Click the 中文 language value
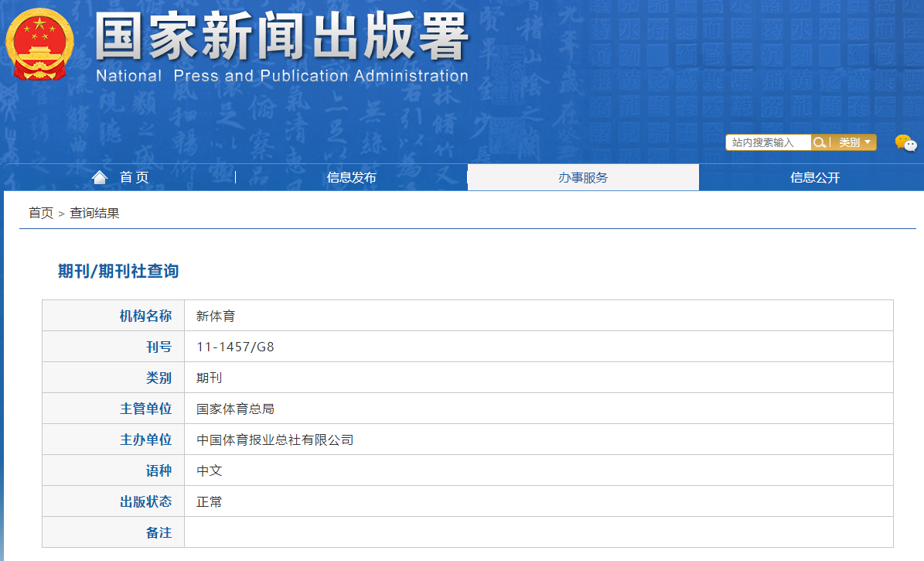The image size is (924, 561). [210, 470]
